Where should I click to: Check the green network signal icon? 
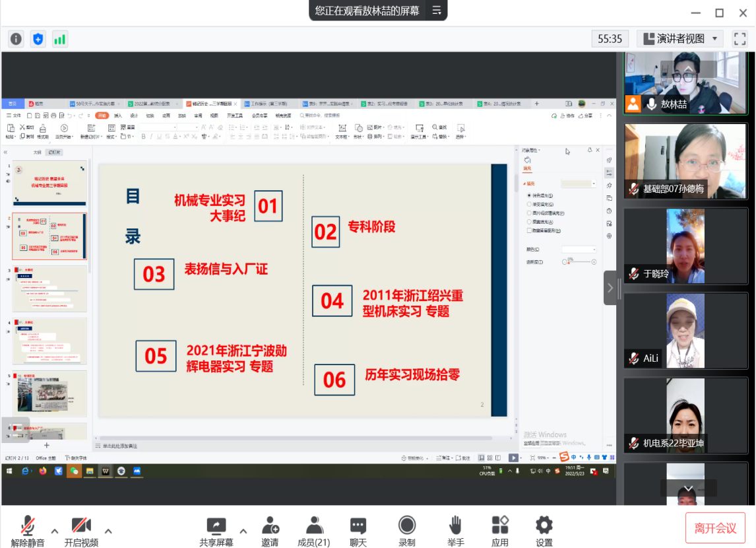60,39
